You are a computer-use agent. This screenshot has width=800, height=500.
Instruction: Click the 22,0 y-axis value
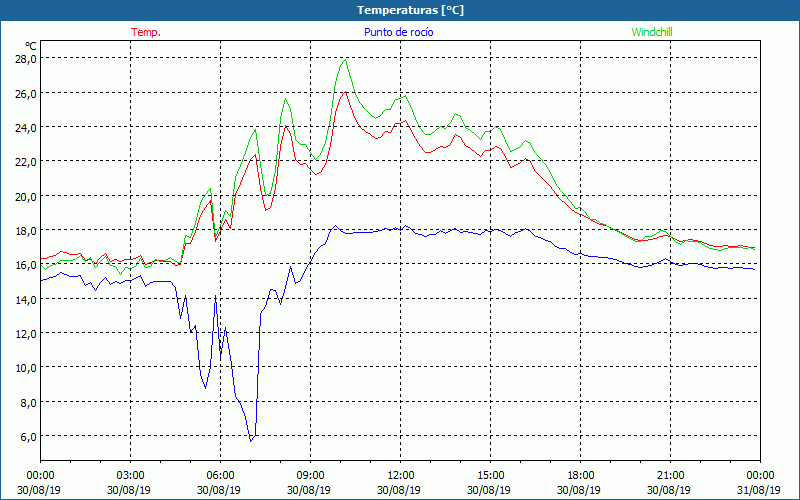pyautogui.click(x=26, y=162)
